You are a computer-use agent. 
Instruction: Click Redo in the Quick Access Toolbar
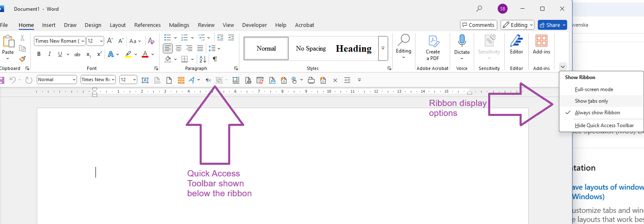tap(29, 80)
